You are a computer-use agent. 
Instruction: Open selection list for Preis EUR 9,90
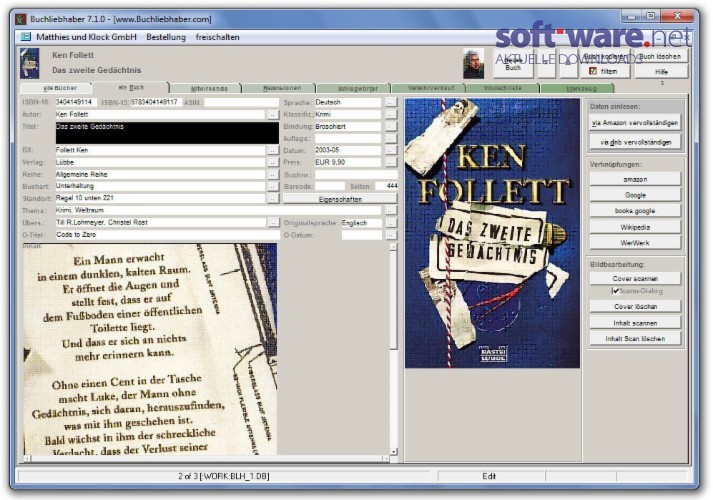[x=390, y=162]
